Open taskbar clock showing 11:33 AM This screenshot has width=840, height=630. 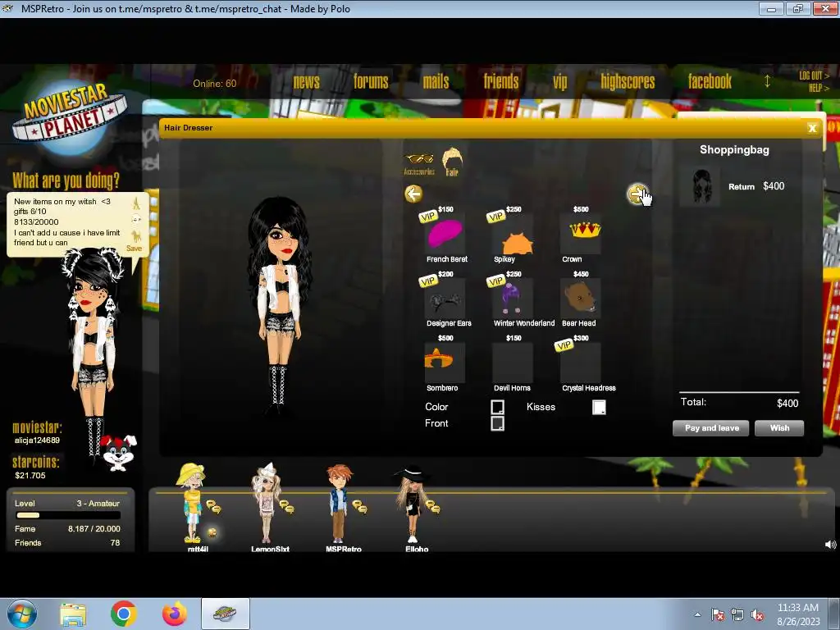(798, 614)
